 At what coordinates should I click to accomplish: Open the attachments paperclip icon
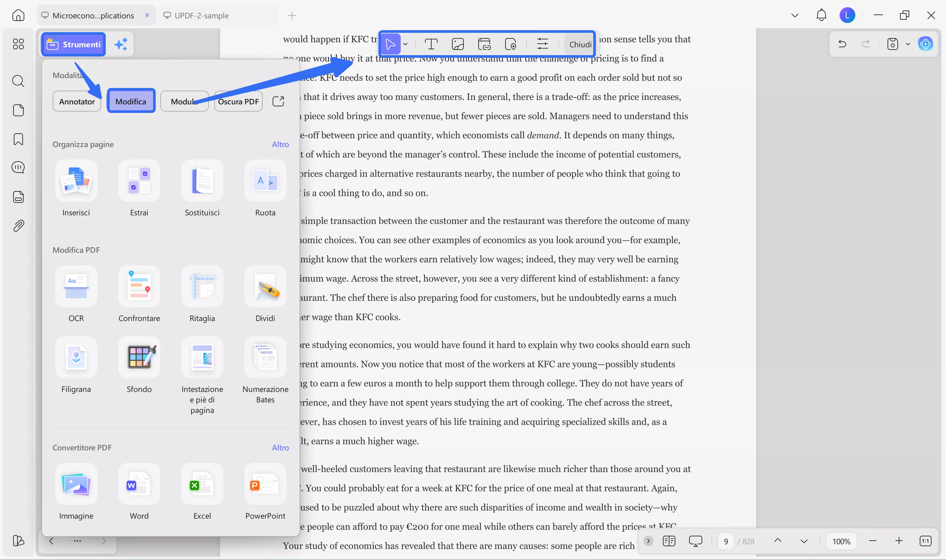point(18,226)
